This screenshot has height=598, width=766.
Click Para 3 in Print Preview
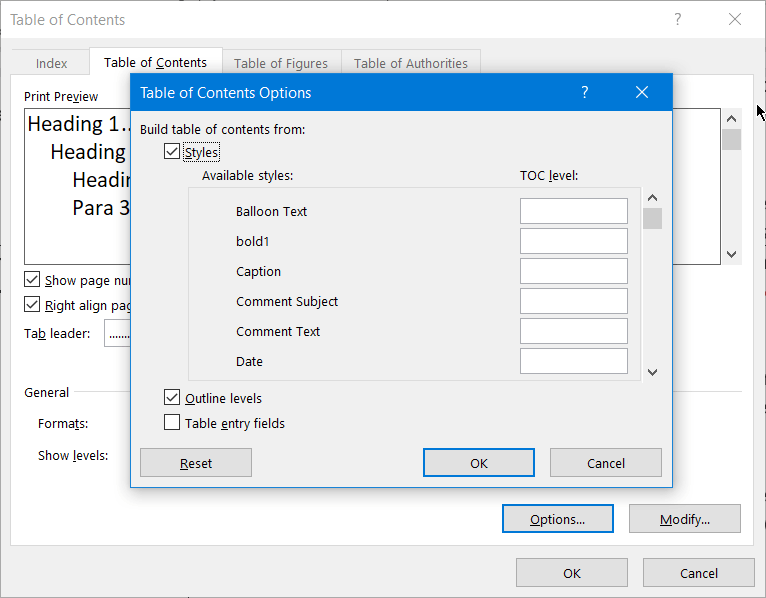coord(101,208)
